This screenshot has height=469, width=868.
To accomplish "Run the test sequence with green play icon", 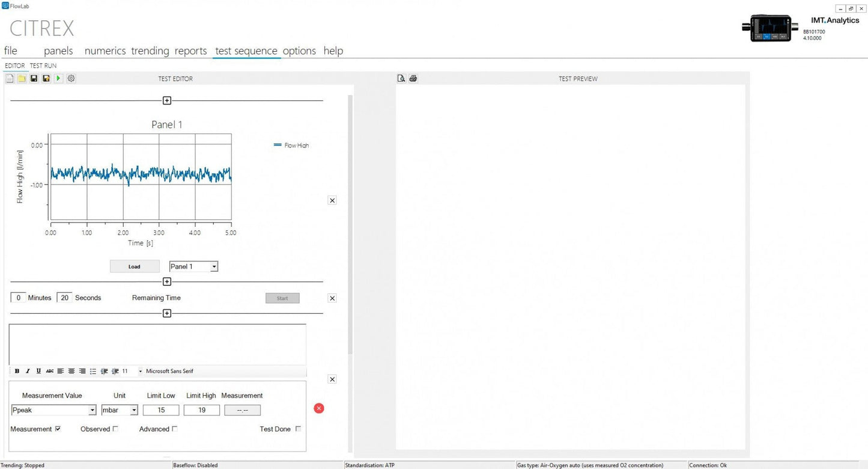I will (58, 78).
